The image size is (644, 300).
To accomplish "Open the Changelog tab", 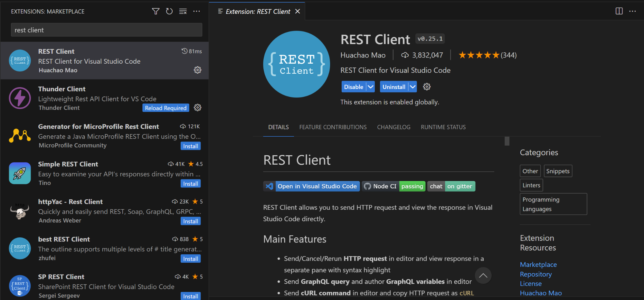I will (x=393, y=127).
